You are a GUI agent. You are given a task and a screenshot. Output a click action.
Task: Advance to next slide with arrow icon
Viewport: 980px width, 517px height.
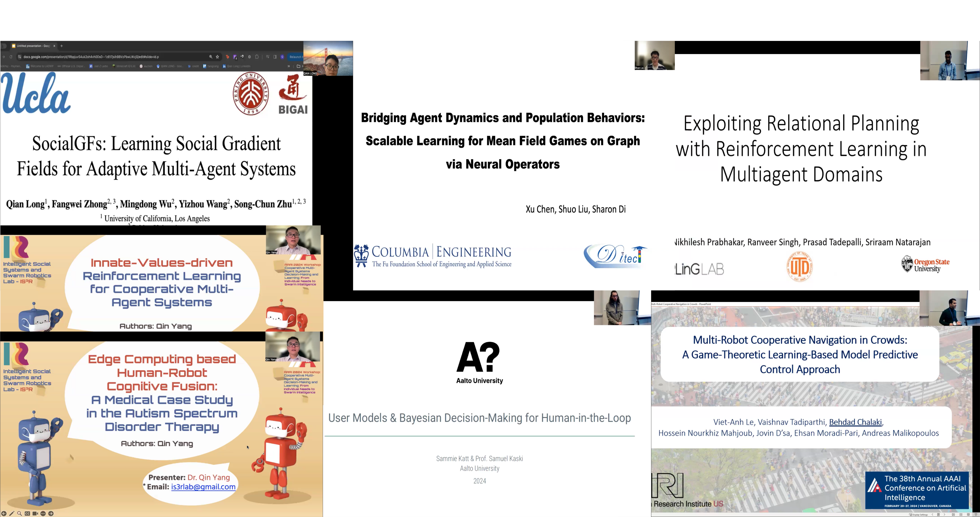point(51,514)
